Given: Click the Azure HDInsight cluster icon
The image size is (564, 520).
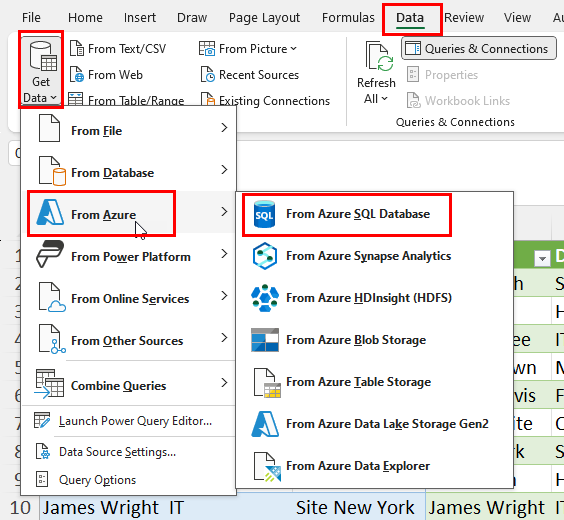Looking at the screenshot, I should (265, 298).
